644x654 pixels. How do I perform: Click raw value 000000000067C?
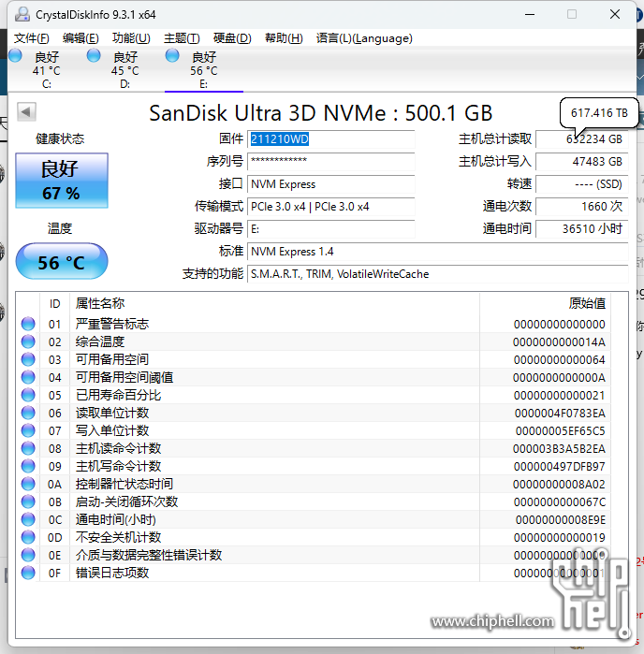point(559,502)
